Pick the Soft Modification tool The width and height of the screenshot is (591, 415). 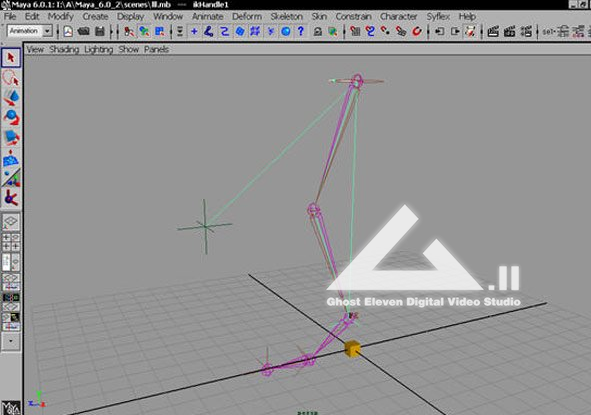pyautogui.click(x=11, y=158)
